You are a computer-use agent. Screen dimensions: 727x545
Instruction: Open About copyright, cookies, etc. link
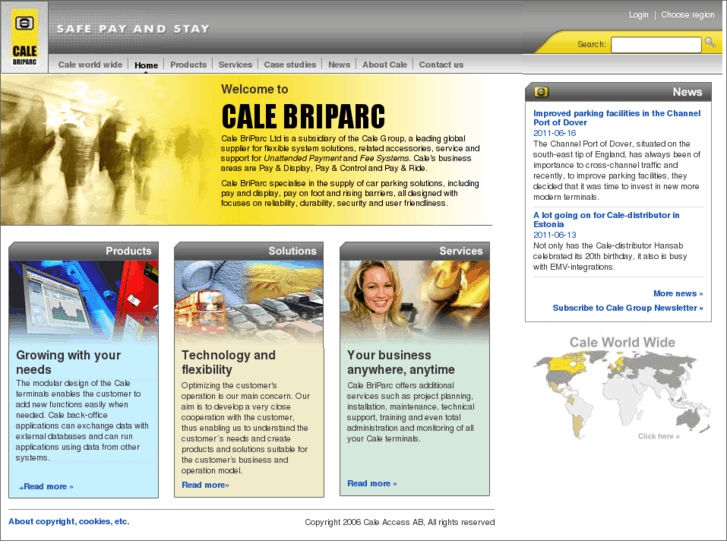[x=69, y=522]
